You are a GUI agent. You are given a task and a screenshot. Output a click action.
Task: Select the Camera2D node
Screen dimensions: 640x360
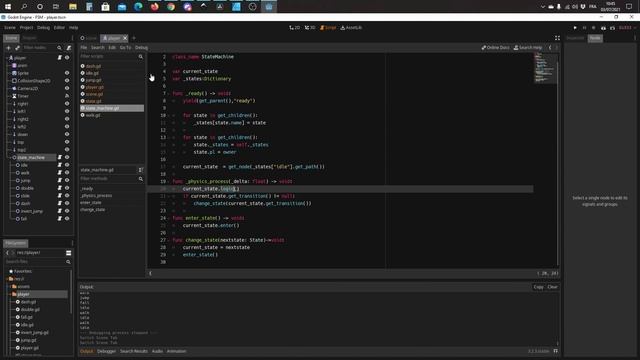click(28, 88)
